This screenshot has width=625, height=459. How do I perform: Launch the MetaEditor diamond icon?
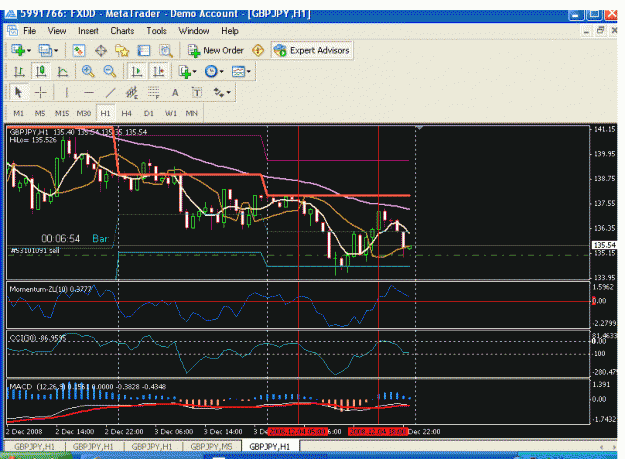pos(258,51)
